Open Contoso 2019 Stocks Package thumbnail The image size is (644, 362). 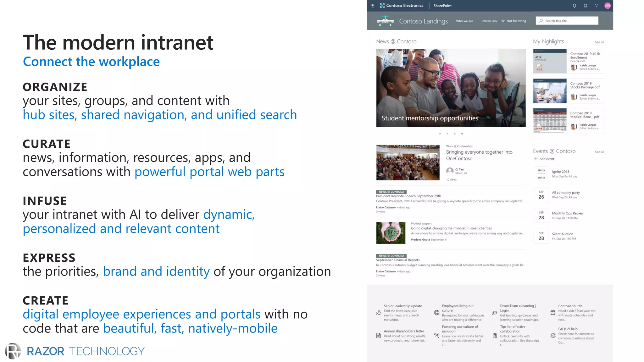(x=550, y=91)
